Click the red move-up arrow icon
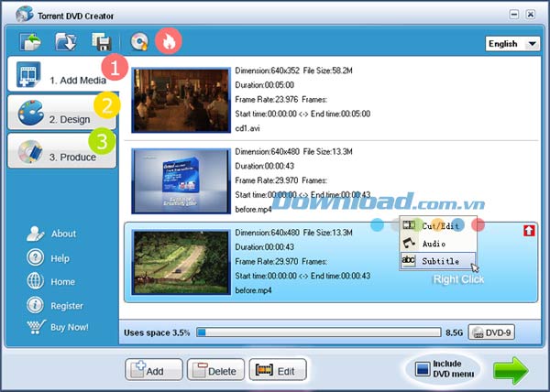 point(529,230)
